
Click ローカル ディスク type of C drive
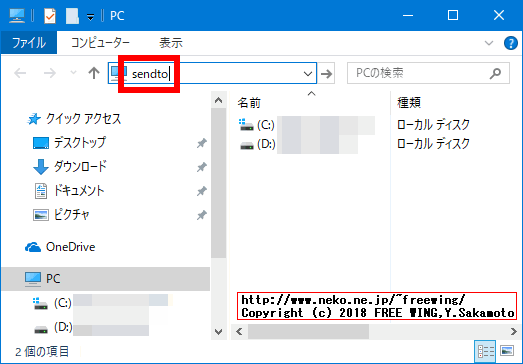(x=433, y=125)
